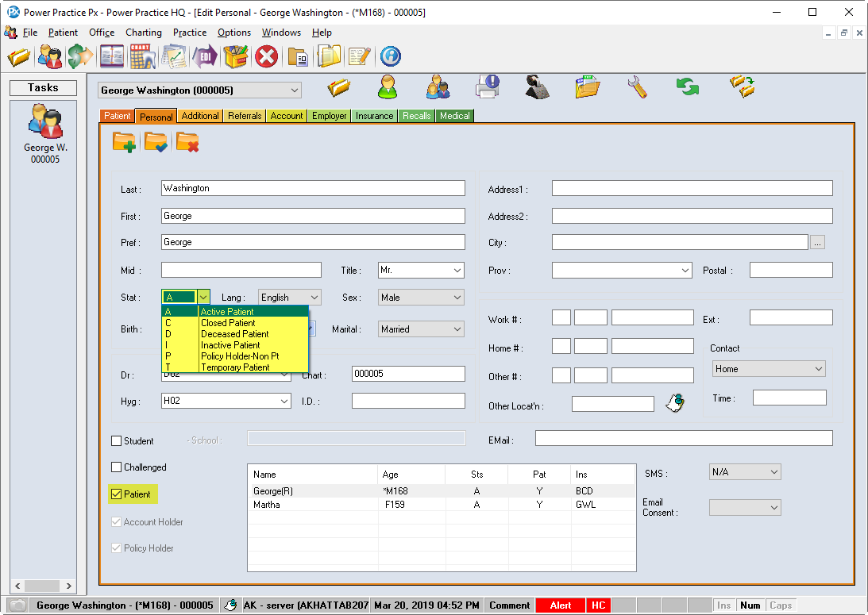The width and height of the screenshot is (868, 615).
Task: Click the folder with green plus icon
Action: [124, 142]
